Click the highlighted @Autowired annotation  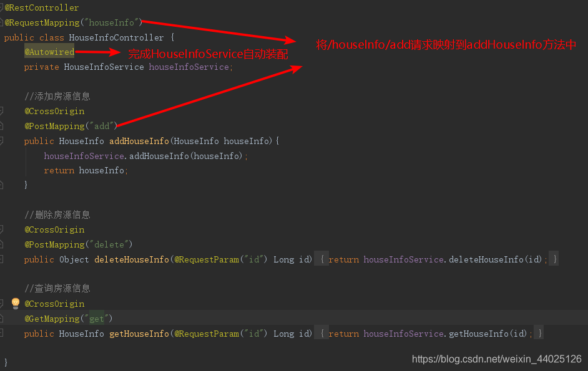point(49,52)
